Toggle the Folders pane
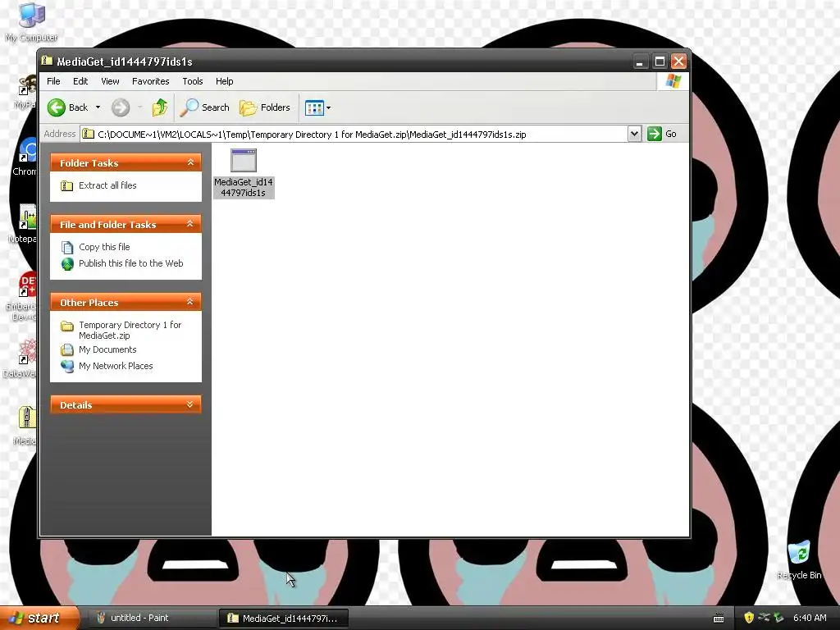The image size is (840, 630). 265,107
